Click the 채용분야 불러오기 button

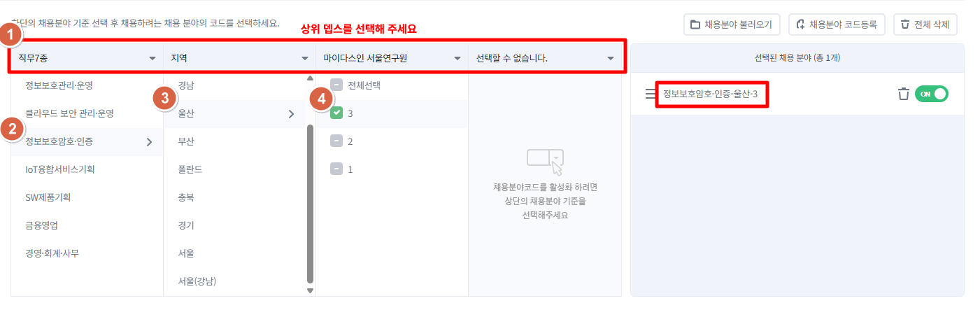point(731,24)
